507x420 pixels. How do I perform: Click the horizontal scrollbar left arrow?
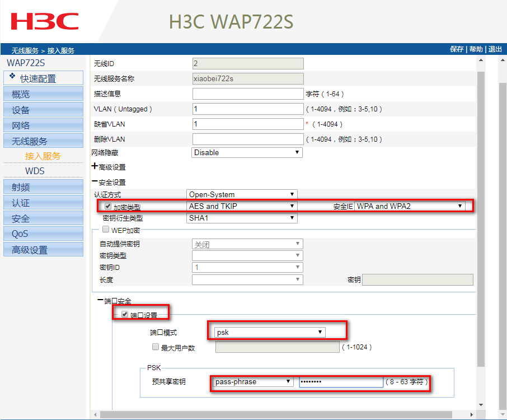(95, 414)
